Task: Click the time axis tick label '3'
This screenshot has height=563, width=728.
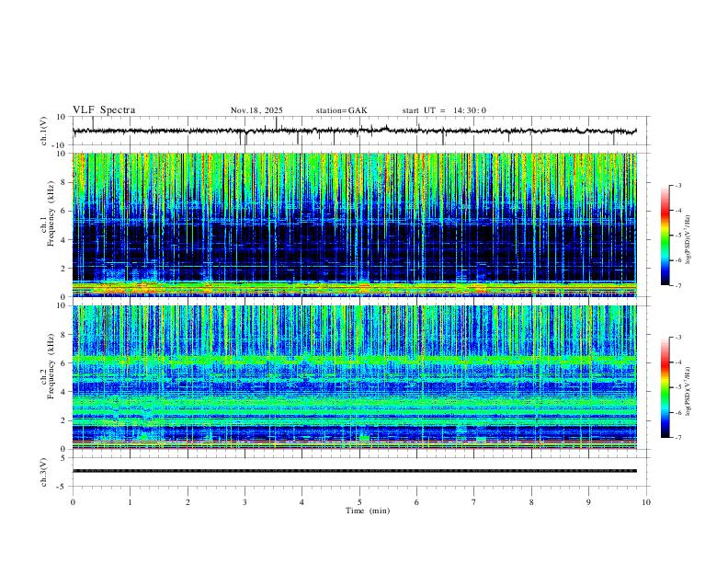Action: [245, 502]
